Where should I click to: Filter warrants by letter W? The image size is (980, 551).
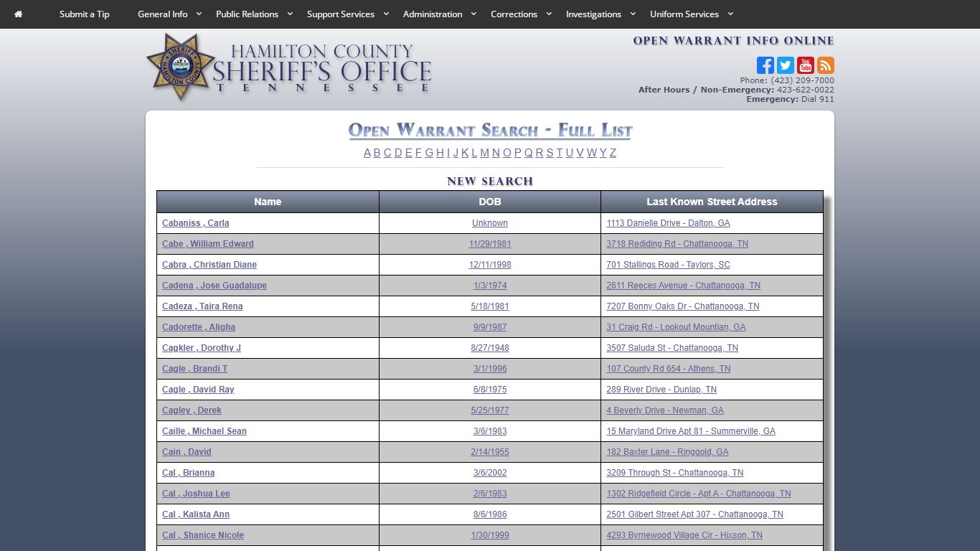pyautogui.click(x=591, y=153)
